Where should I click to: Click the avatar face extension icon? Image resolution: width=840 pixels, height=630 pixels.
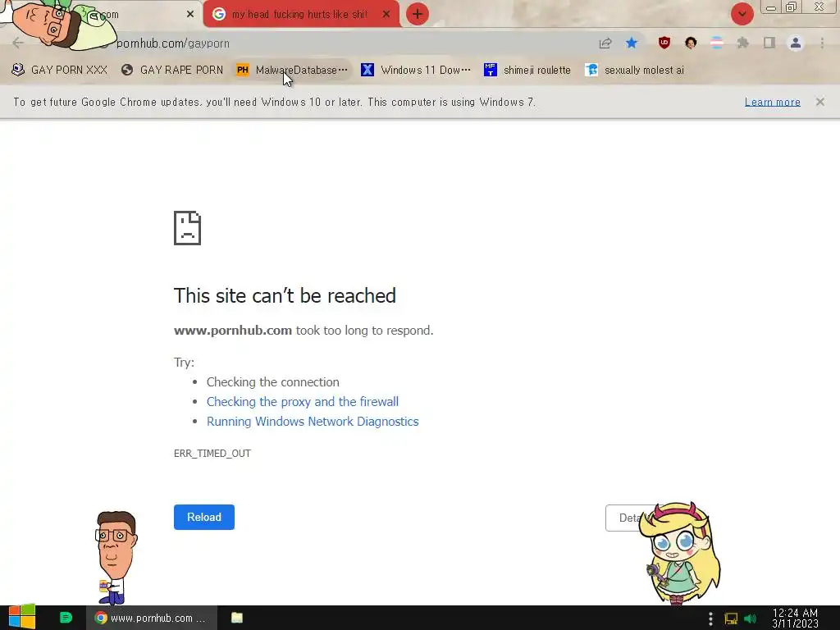(691, 43)
